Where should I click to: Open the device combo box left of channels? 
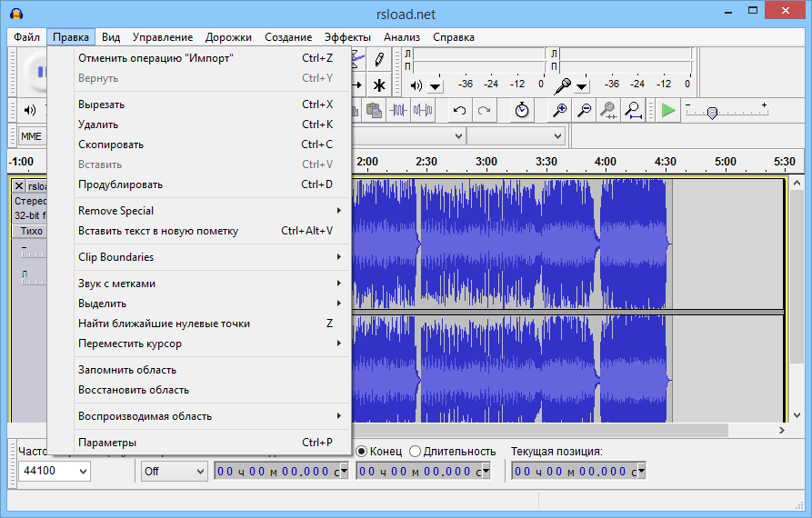coord(408,136)
